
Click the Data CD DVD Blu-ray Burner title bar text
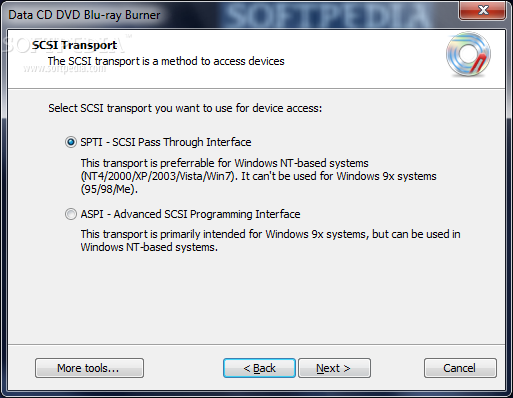(x=84, y=15)
